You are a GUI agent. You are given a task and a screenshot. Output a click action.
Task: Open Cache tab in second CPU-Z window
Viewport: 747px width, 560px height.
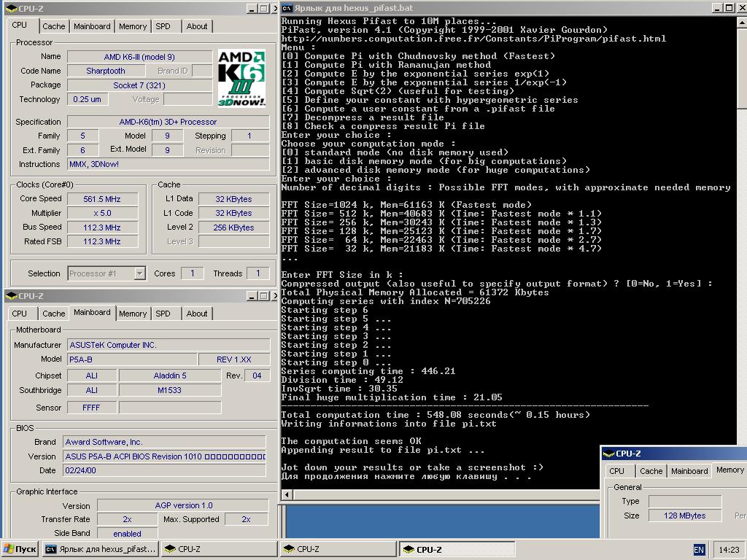pos(53,314)
